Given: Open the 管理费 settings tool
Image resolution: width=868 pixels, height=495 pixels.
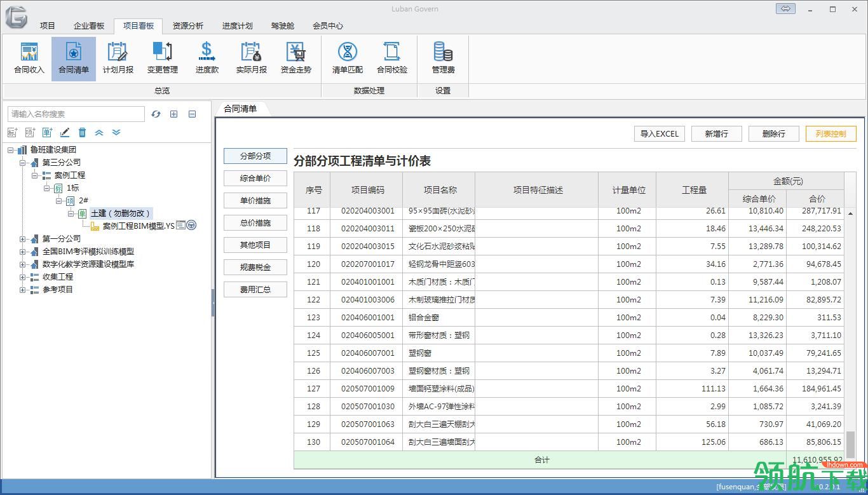Looking at the screenshot, I should [444, 58].
